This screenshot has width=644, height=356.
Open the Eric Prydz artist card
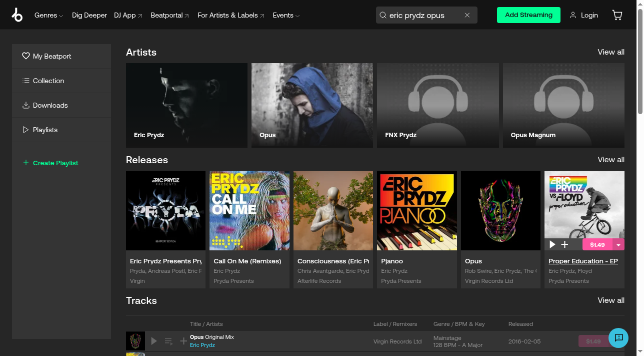(x=186, y=105)
